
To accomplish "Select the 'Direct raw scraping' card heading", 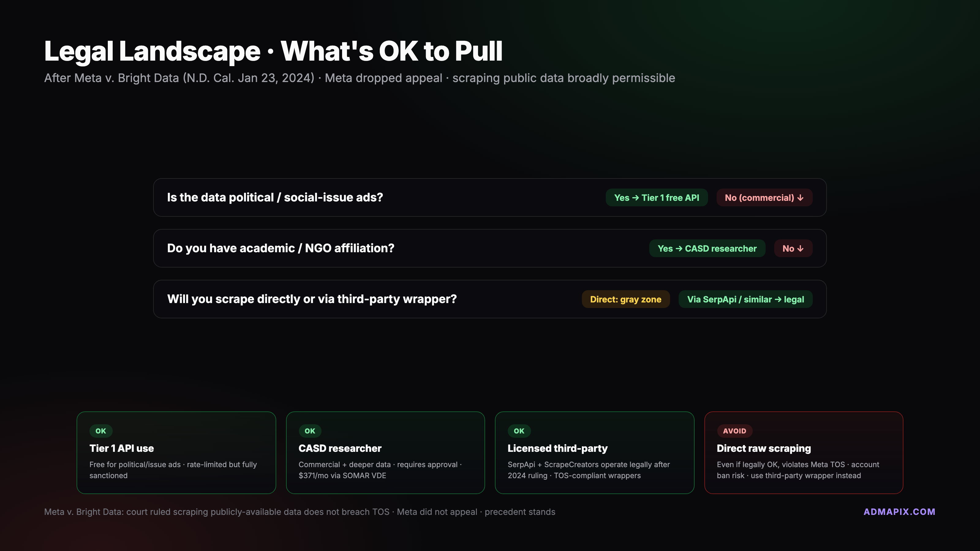I will 763,448.
